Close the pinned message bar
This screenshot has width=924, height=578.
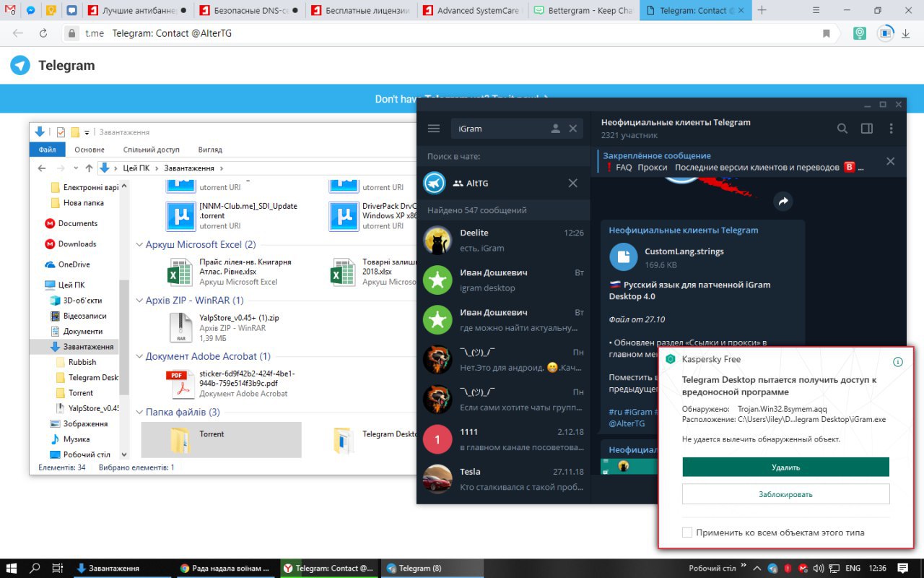pyautogui.click(x=890, y=161)
